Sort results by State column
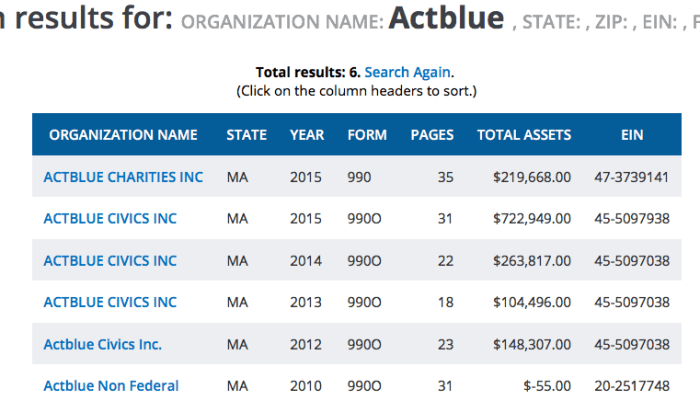Image resolution: width=700 pixels, height=412 pixels. click(246, 135)
